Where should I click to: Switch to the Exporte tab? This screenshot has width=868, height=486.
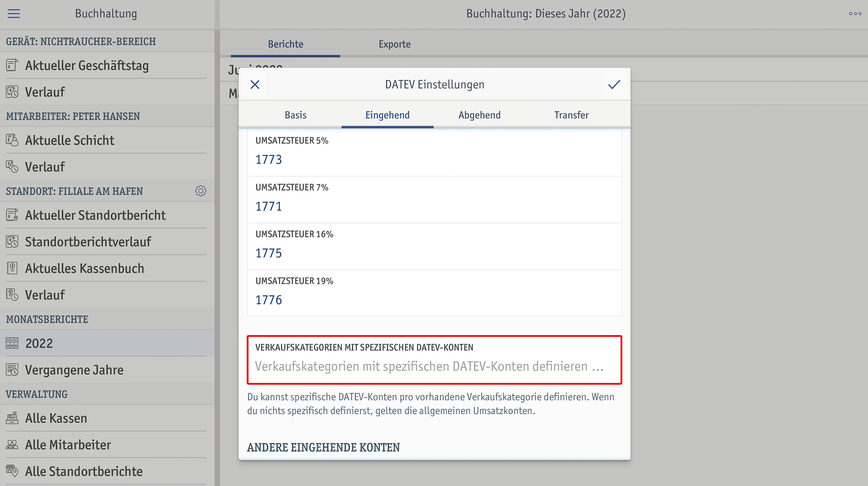395,44
